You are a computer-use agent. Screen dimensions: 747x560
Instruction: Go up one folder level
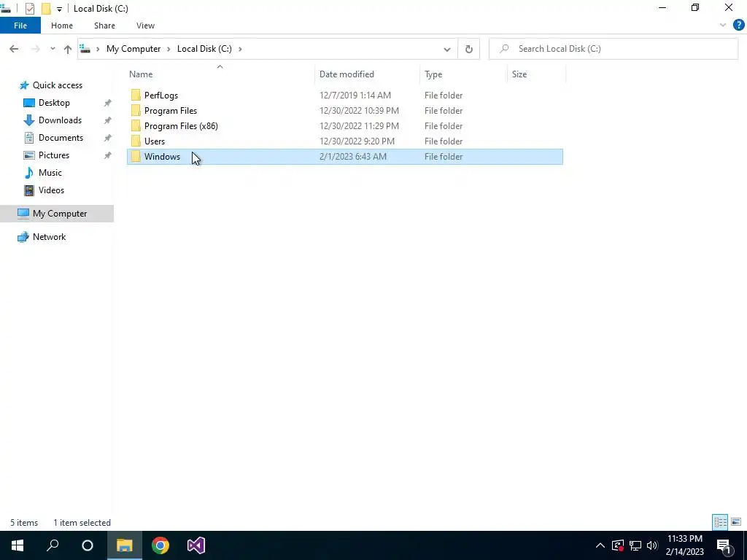click(x=68, y=49)
